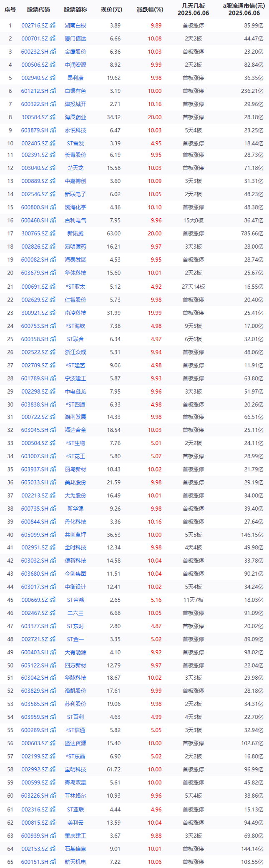Screen dimensions: 269x868
Task: Open chart icon beside 601212.SH
Action: click(53, 91)
